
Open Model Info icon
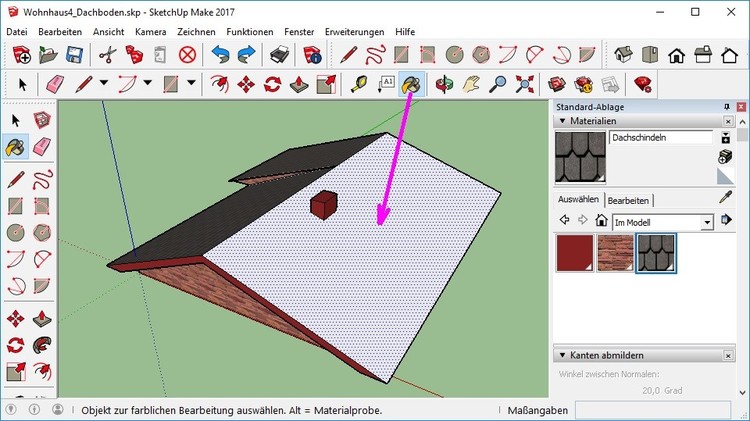point(312,55)
